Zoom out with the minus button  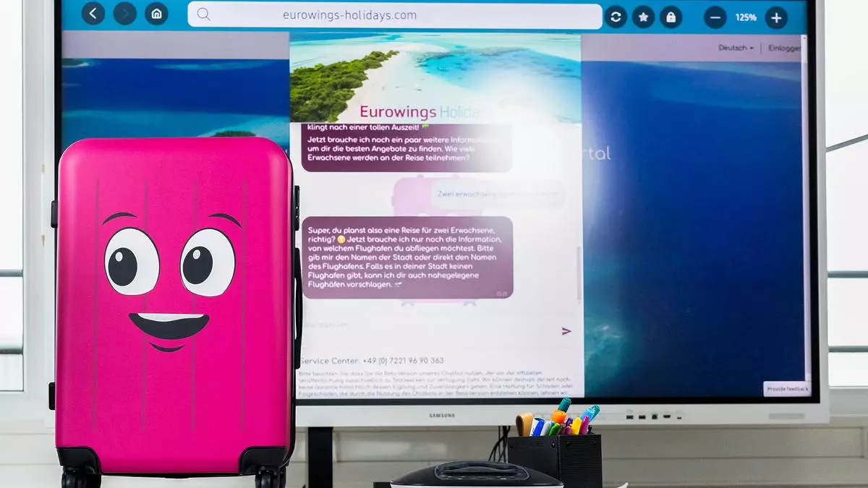715,17
